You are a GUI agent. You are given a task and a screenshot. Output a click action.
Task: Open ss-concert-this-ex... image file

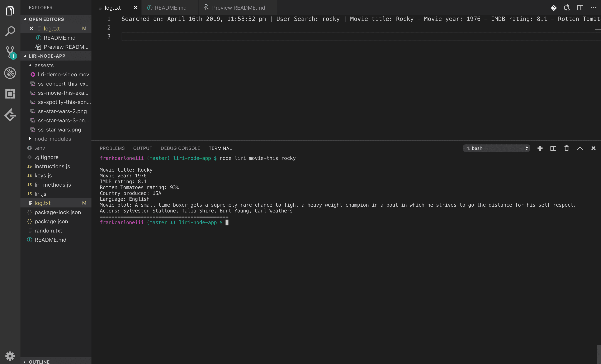pos(56,84)
